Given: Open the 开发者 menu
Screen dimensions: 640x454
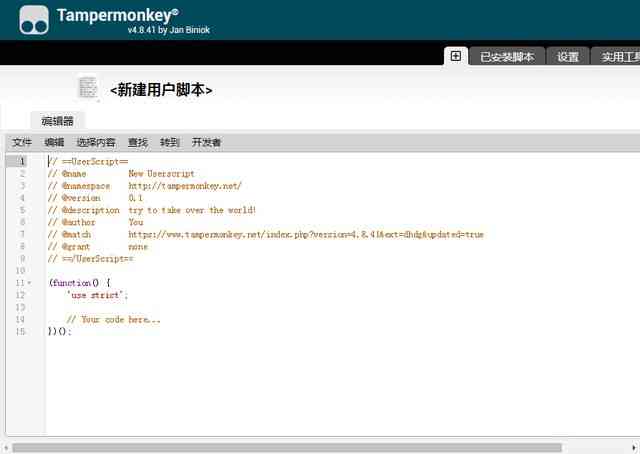Looking at the screenshot, I should coord(207,142).
